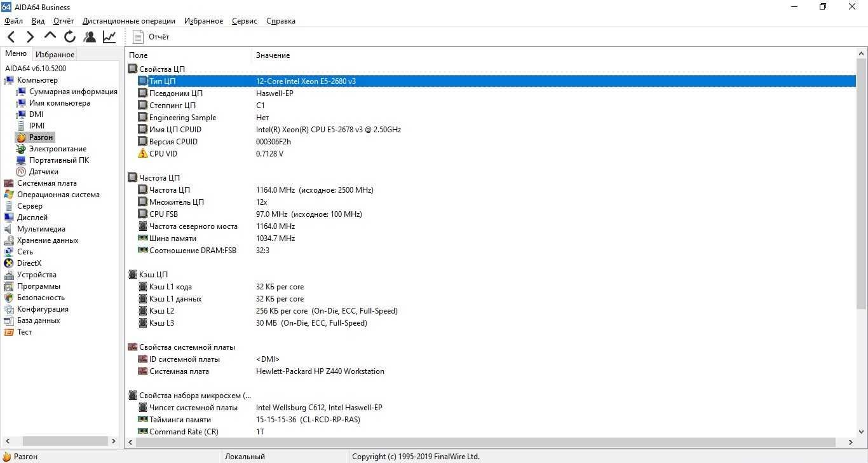Expand the Программы category
Image resolution: width=868 pixels, height=463 pixels.
[38, 286]
